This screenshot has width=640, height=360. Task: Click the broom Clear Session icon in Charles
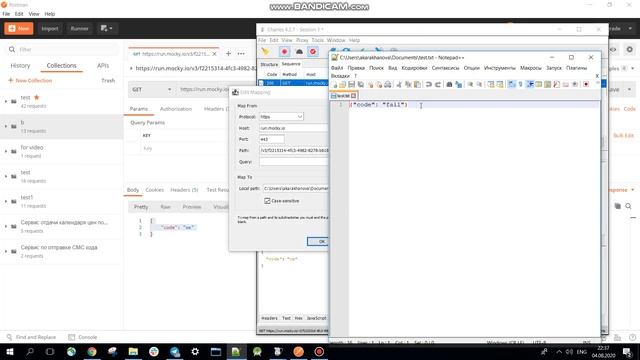tap(266, 51)
